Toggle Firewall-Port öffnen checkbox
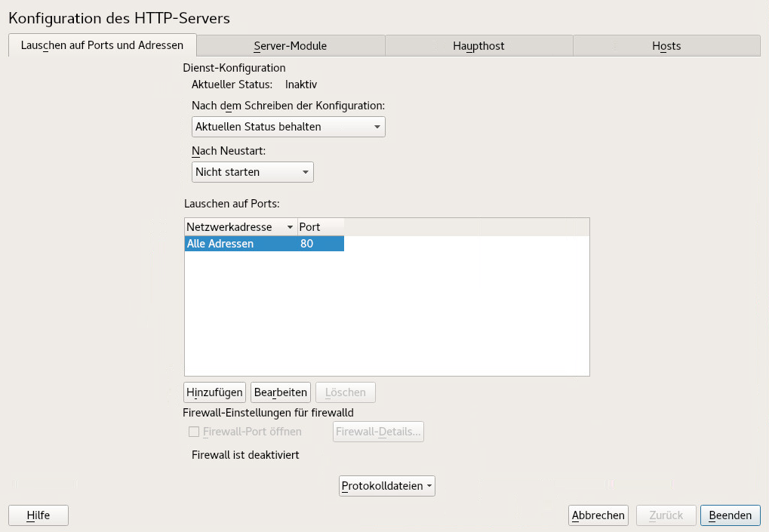 [x=194, y=432]
